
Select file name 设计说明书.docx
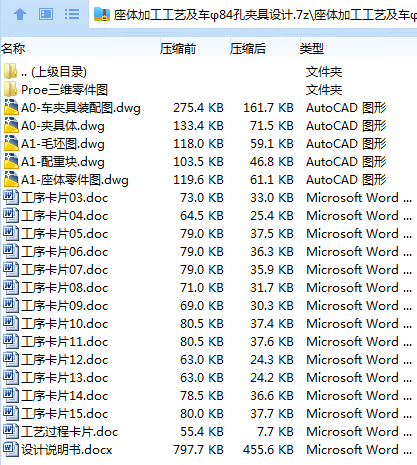[x=67, y=450]
